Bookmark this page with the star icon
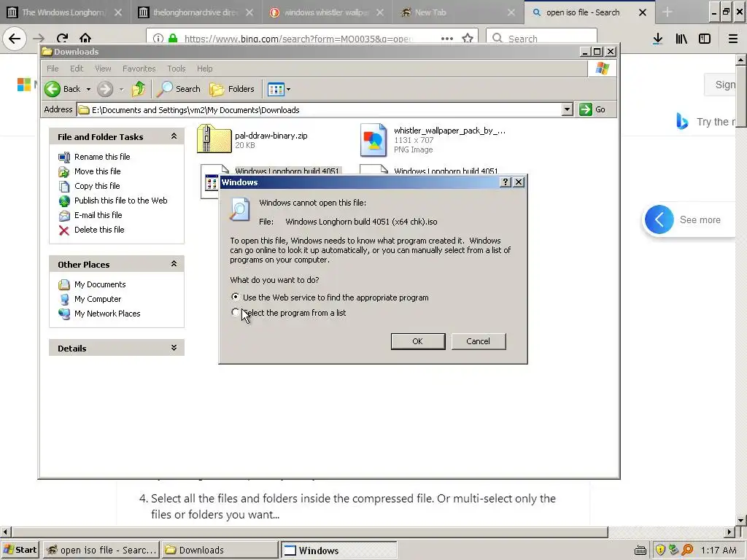Viewport: 747px width, 560px height. (x=468, y=39)
